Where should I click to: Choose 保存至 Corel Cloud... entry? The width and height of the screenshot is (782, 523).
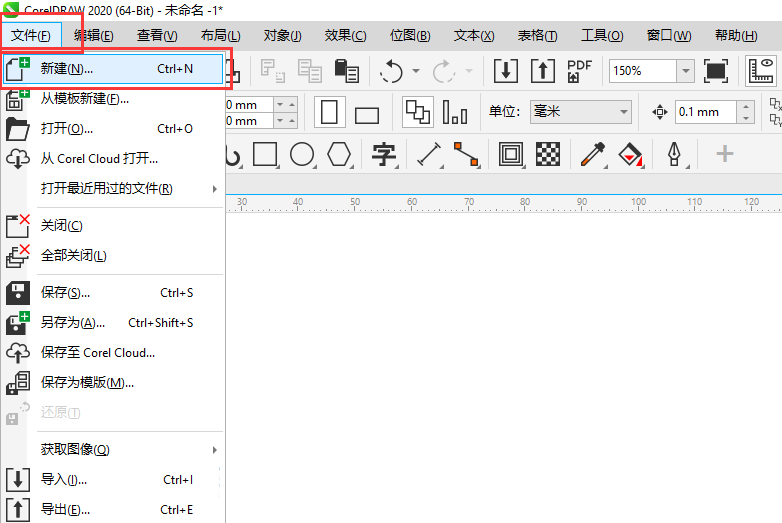click(x=113, y=352)
